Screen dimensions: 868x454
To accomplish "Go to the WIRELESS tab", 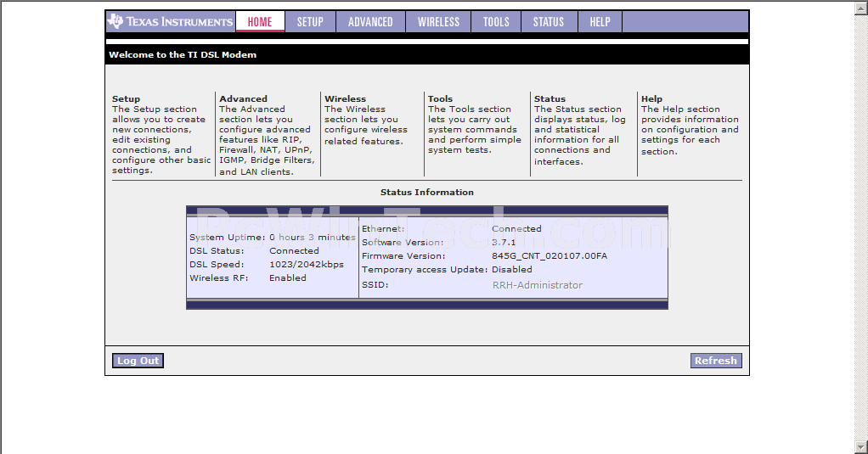I will 438,21.
